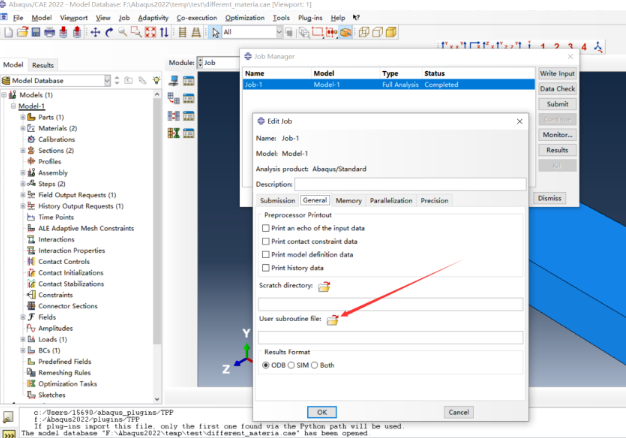626x438 pixels.
Task: Click the Auto-Fit View toolbar icon
Action: pos(148,32)
